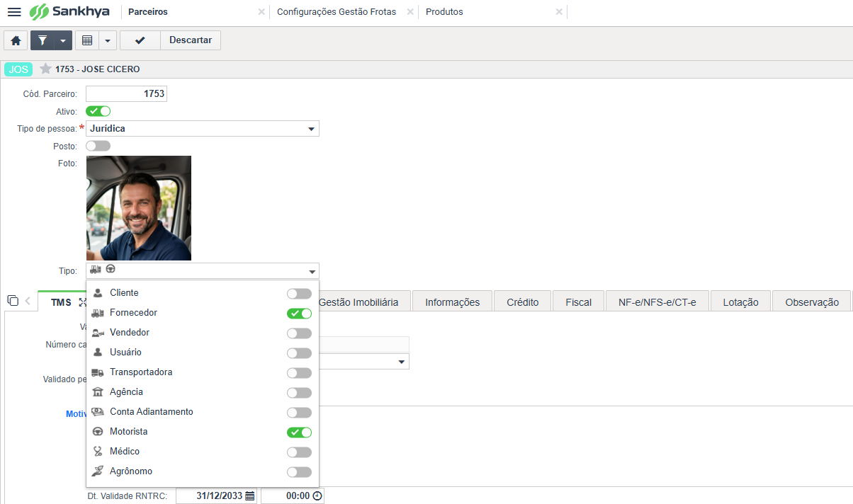Collapse the Tipo dropdown arrow
The width and height of the screenshot is (853, 504).
(x=312, y=272)
